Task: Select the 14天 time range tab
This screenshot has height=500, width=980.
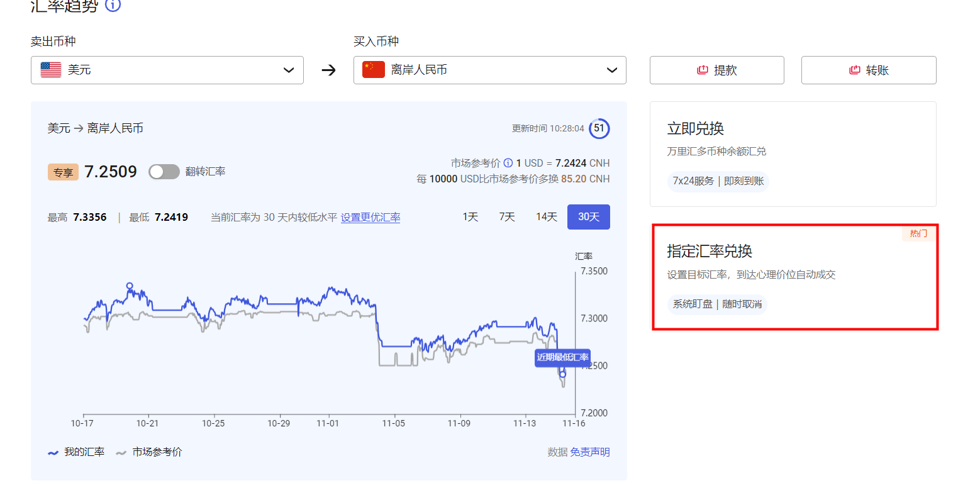Action: click(546, 216)
